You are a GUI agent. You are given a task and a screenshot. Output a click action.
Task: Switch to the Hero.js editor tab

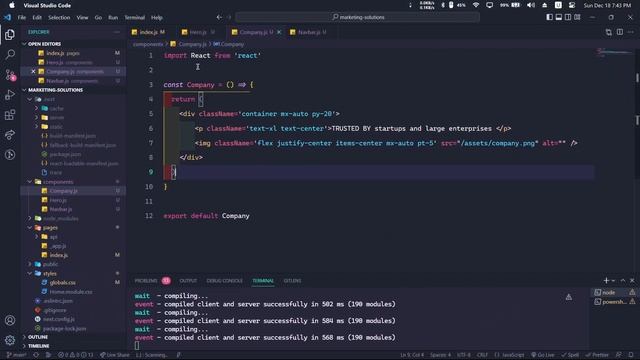(198, 32)
